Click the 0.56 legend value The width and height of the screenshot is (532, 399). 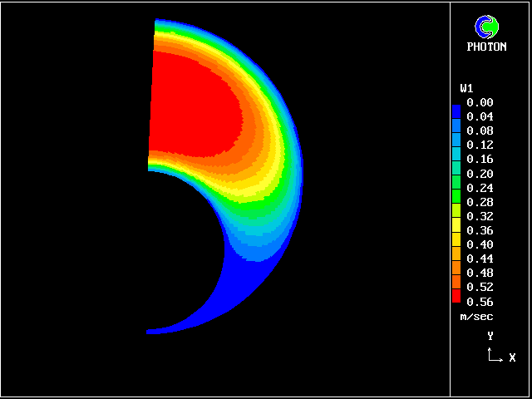pos(480,302)
